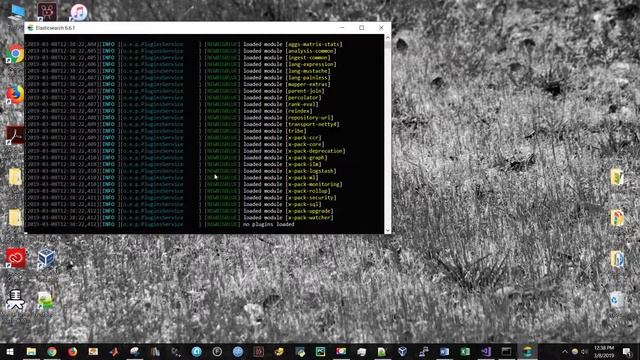
Task: Minimize the Elasticsearch console window
Action: coord(342,27)
